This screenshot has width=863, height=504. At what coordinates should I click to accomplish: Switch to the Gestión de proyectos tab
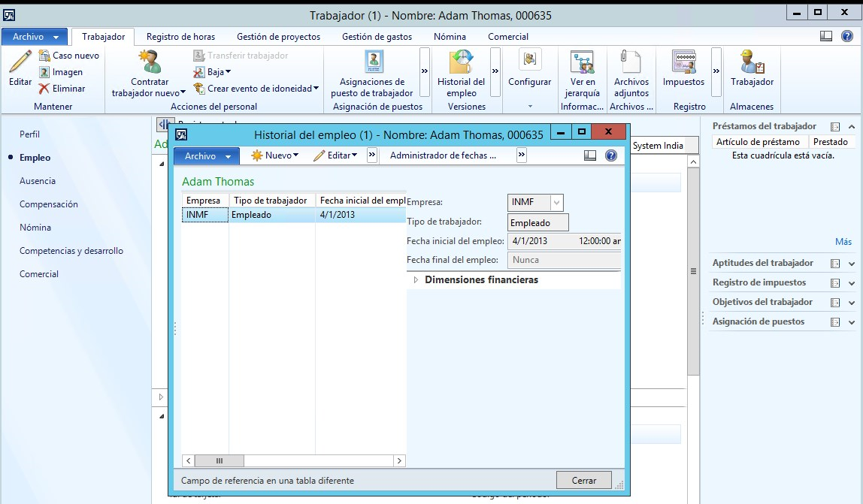point(278,37)
